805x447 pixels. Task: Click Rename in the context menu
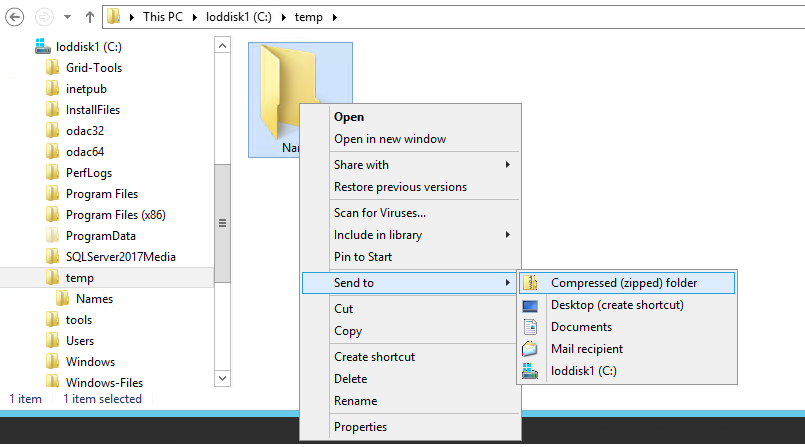(x=355, y=401)
